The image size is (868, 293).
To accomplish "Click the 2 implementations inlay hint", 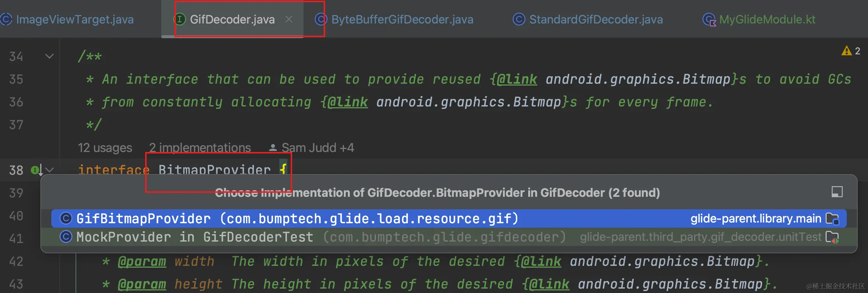I will click(x=200, y=148).
